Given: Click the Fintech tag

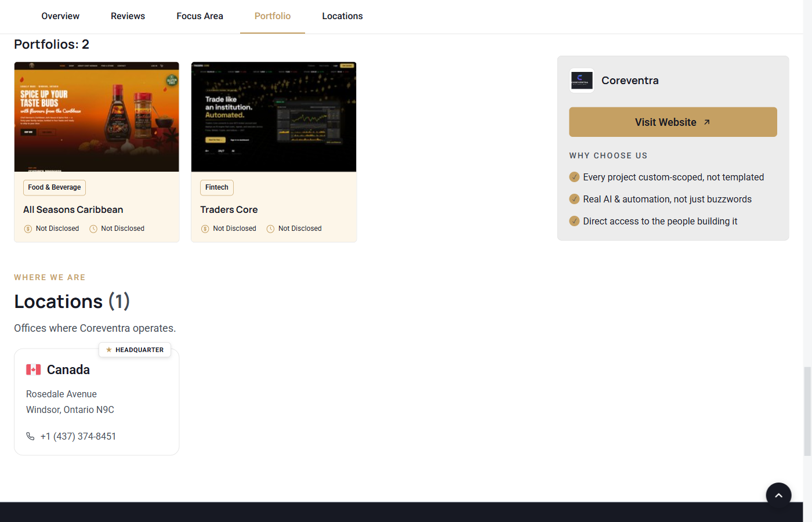Looking at the screenshot, I should click(x=217, y=187).
